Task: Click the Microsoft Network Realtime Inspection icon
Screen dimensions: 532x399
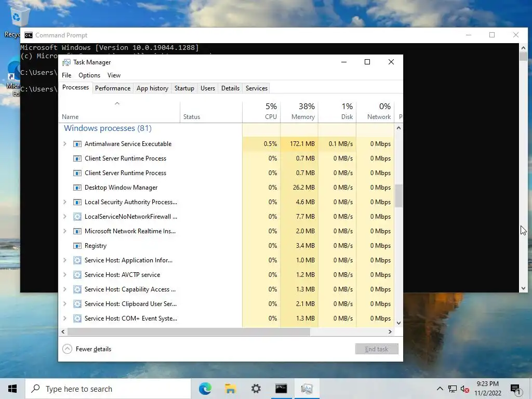Action: pos(77,231)
